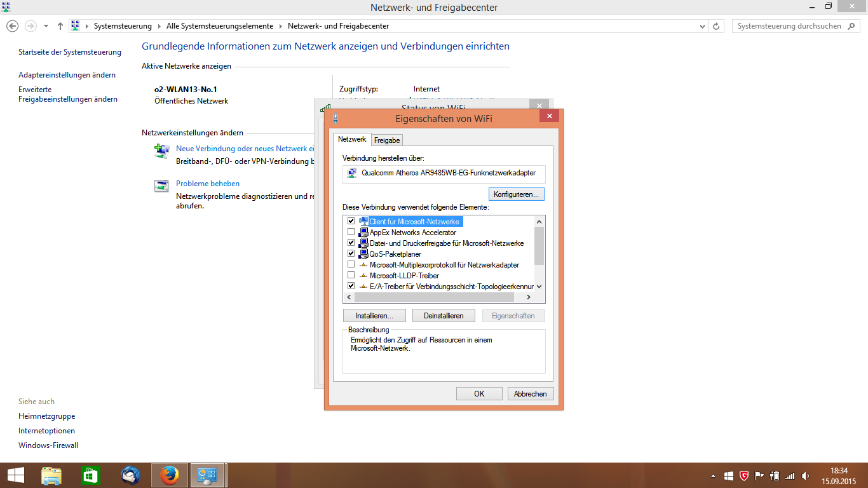Click Alle Systemsteuerungselemente breadcrumb
Image resolution: width=868 pixels, height=488 pixels.
point(220,26)
